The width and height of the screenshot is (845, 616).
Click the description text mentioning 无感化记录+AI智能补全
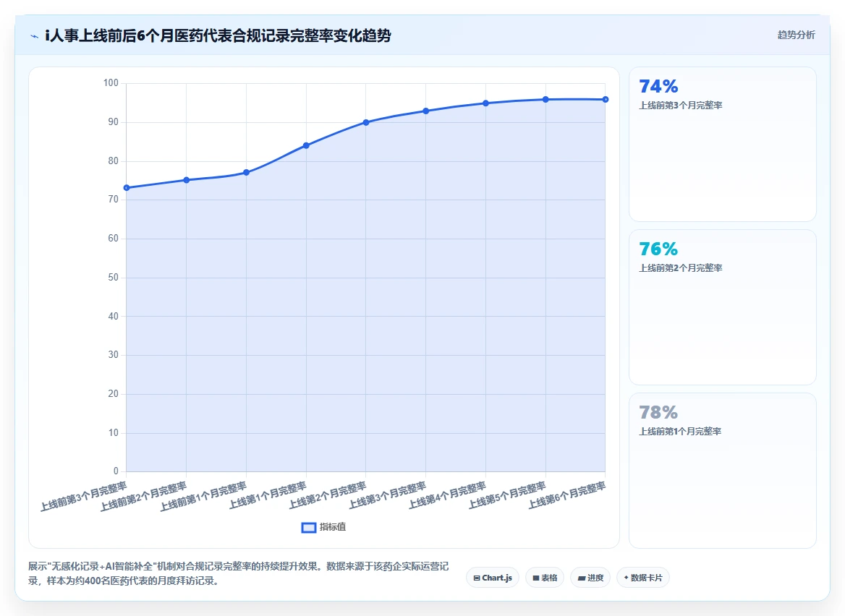point(238,573)
